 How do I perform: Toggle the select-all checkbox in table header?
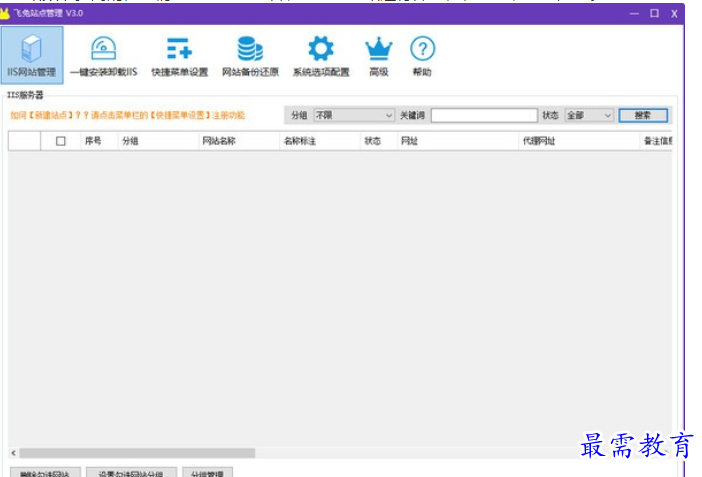(x=60, y=141)
